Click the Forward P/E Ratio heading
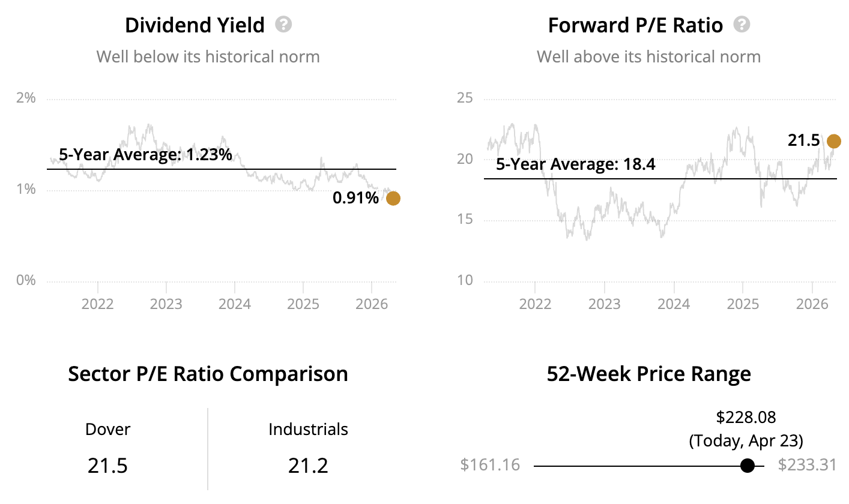849x504 pixels. click(635, 25)
